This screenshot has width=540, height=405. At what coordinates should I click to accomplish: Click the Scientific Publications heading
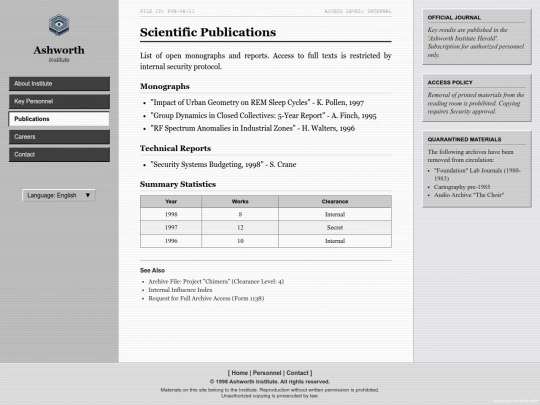[208, 32]
